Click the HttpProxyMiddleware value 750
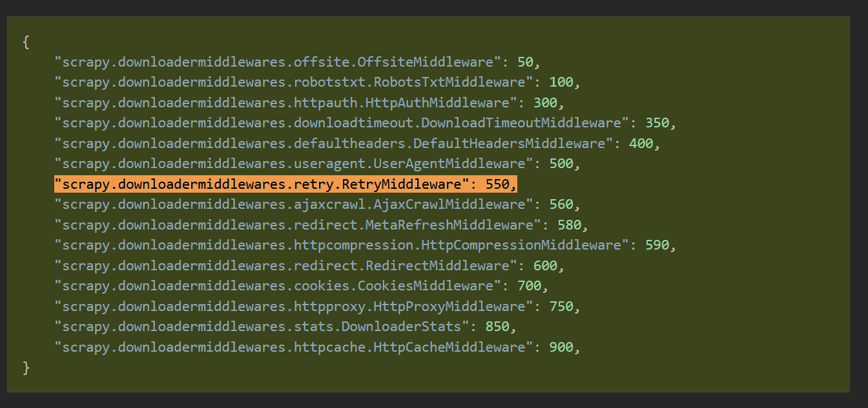 tap(561, 306)
